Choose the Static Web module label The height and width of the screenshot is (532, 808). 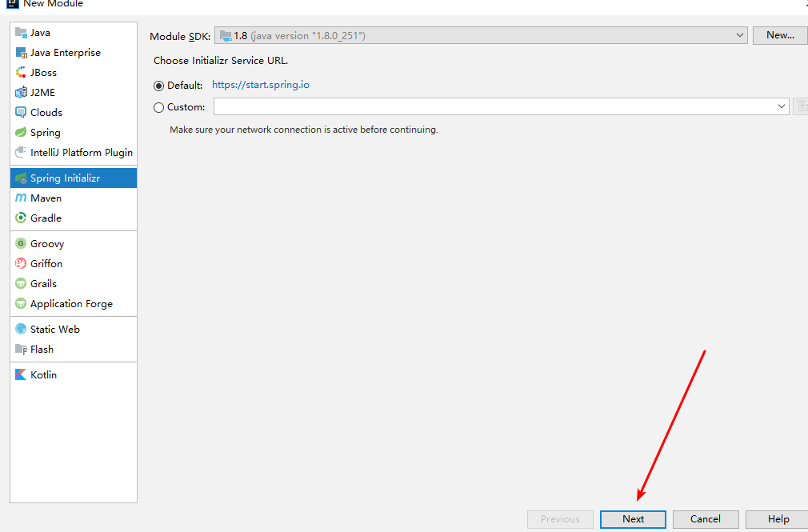click(x=55, y=329)
